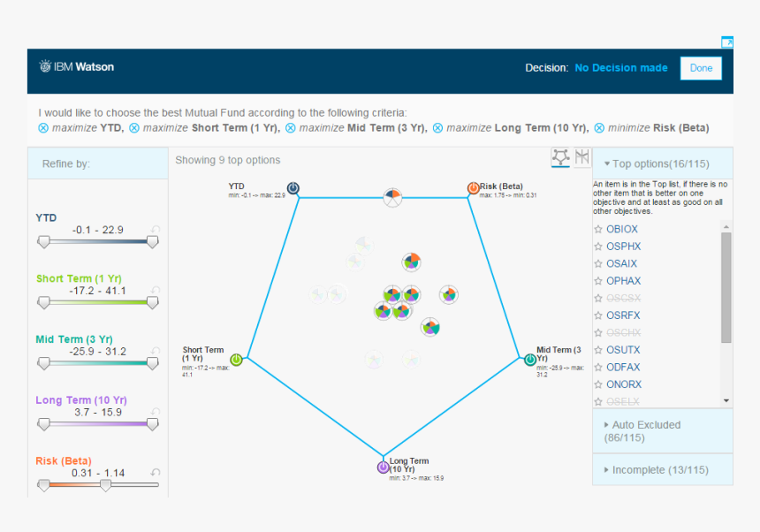This screenshot has width=760, height=532.
Task: Click the Short Term slider maximum handle
Action: (x=152, y=303)
